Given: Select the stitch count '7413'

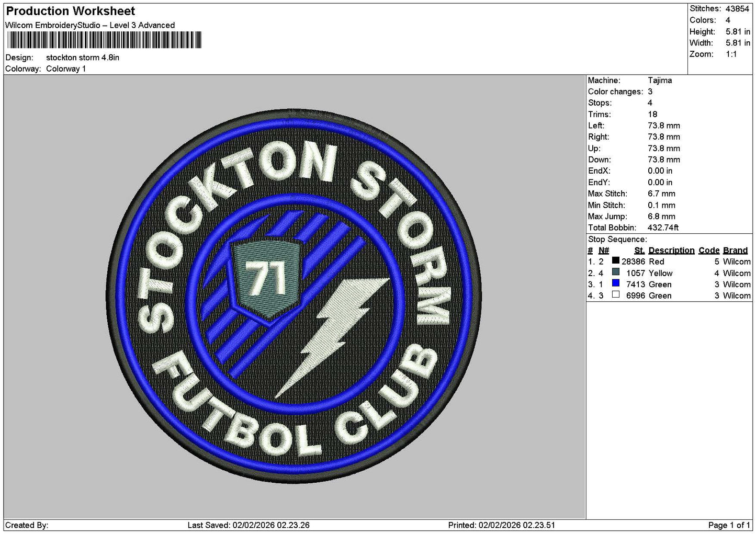Looking at the screenshot, I should tap(636, 285).
